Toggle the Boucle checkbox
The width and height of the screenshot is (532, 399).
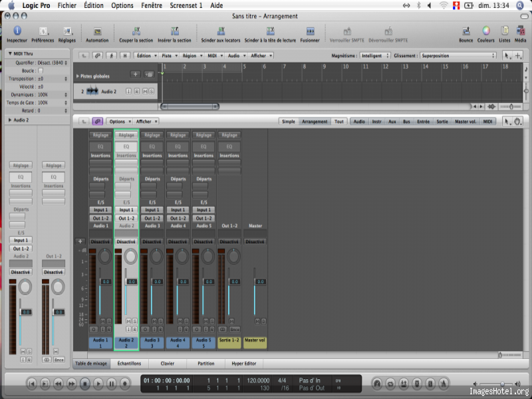tap(41, 70)
